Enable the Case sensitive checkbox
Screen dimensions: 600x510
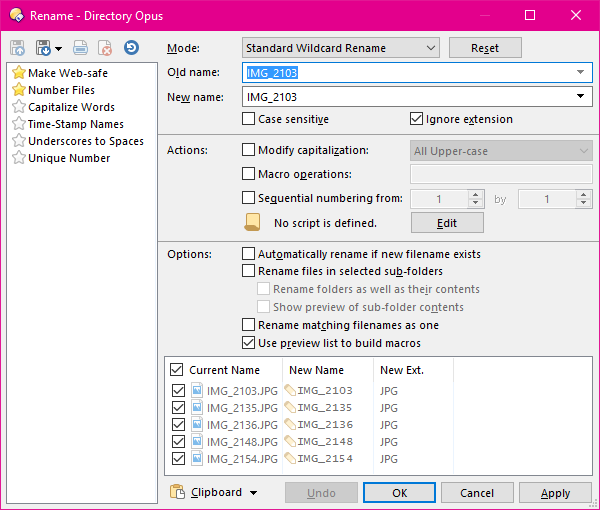[x=249, y=119]
